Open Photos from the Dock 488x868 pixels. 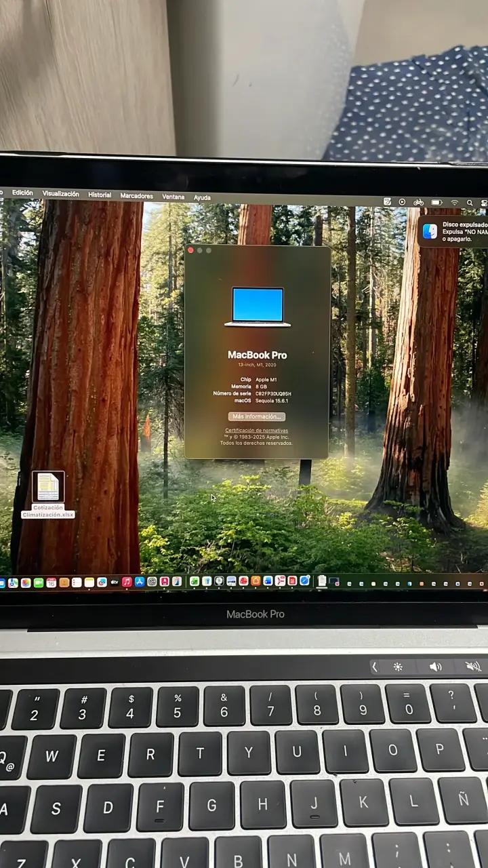click(x=26, y=583)
